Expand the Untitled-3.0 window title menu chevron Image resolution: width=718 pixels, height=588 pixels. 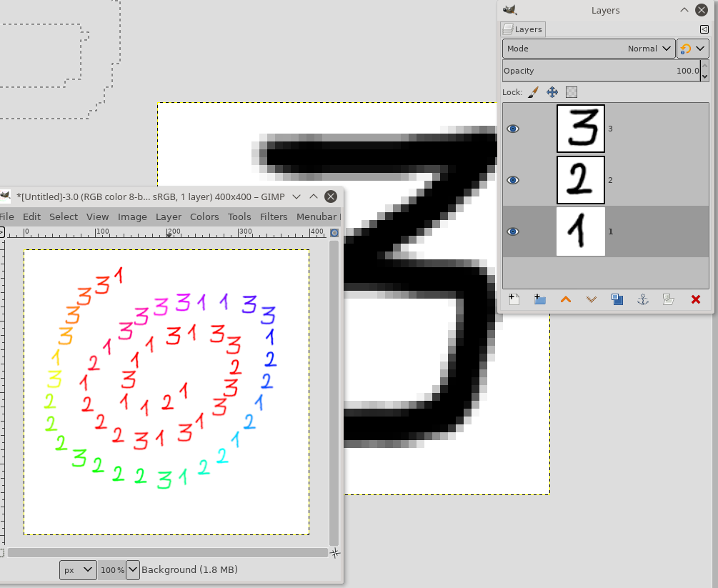pos(296,197)
